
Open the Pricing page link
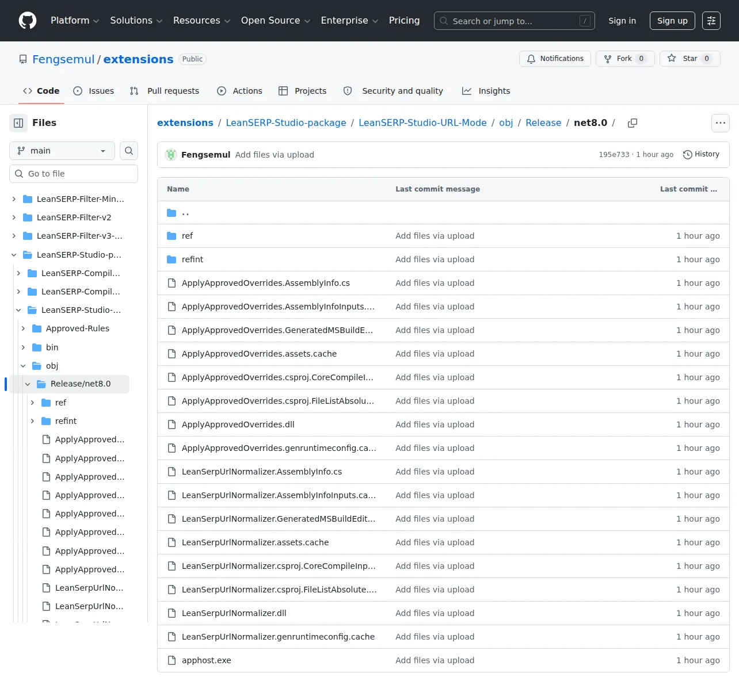pyautogui.click(x=404, y=21)
